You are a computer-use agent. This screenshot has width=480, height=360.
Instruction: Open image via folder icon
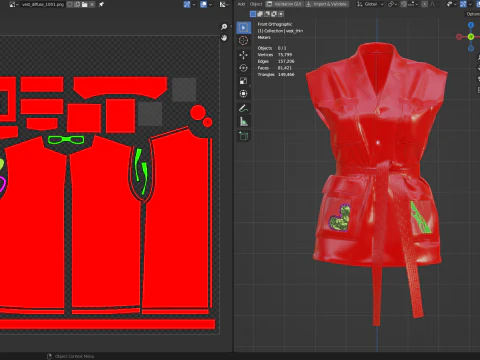point(85,4)
